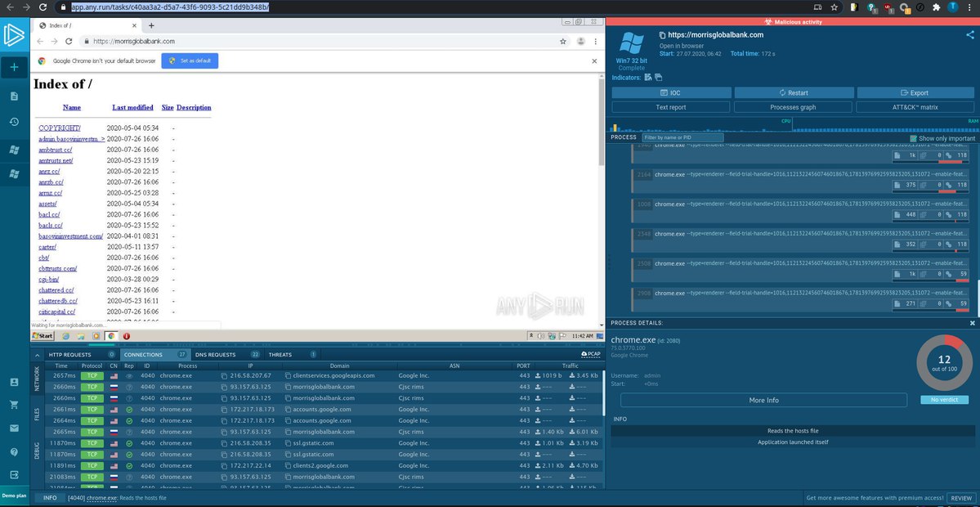Open the uBlock Origin extension icon
980x507 pixels.
888,7
